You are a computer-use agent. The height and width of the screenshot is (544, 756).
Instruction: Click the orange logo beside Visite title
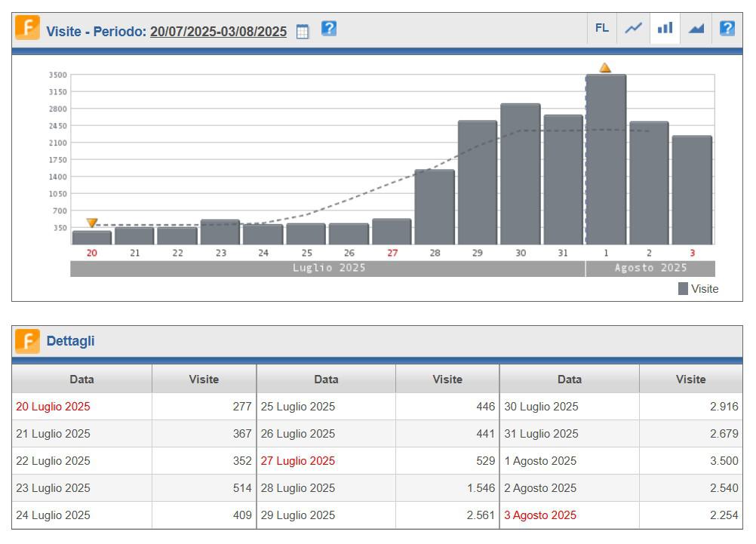(27, 27)
